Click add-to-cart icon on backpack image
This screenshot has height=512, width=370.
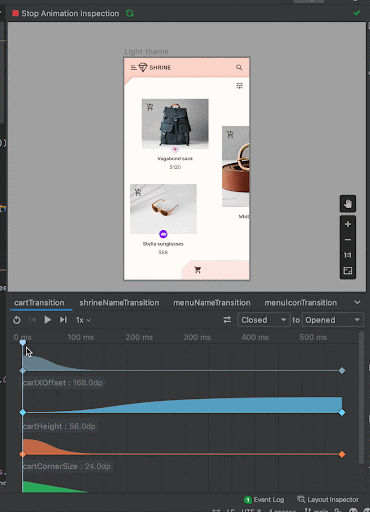150,107
